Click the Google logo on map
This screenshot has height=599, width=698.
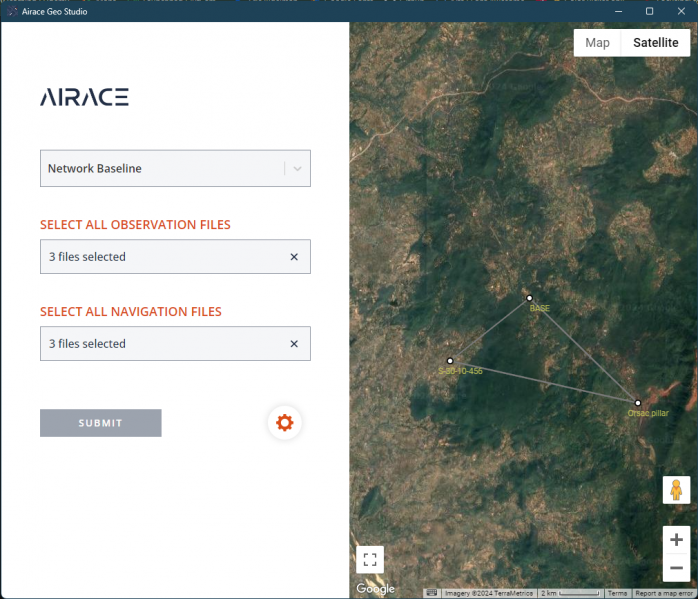[x=376, y=589]
